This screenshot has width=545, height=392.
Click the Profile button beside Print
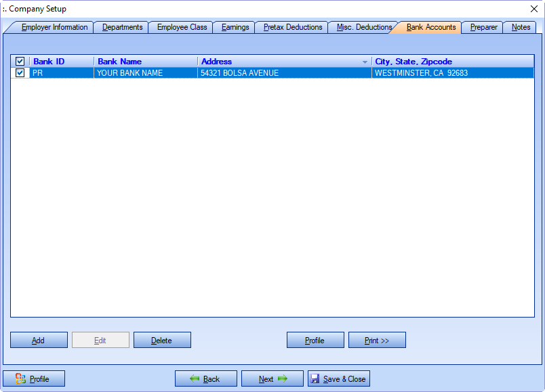pos(315,340)
